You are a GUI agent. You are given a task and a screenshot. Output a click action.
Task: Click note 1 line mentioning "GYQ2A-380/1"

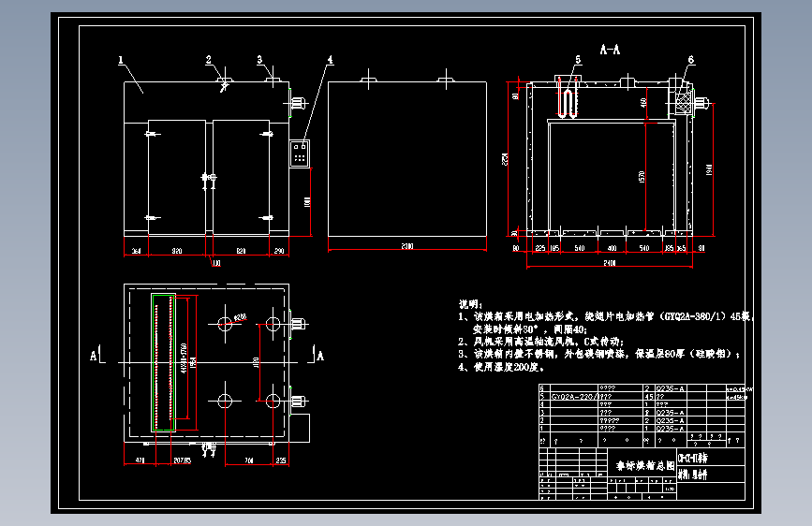(x=605, y=316)
